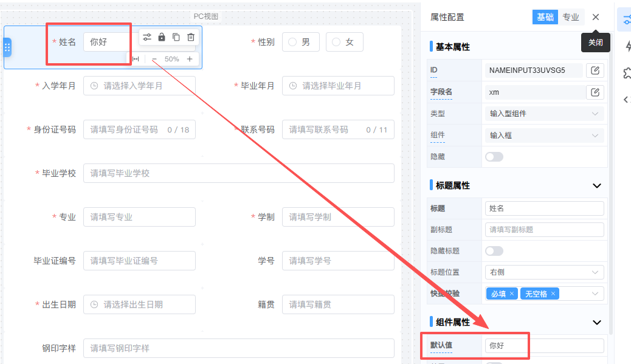The image size is (631, 364).
Task: Switch to the 专业 tab
Action: click(570, 17)
